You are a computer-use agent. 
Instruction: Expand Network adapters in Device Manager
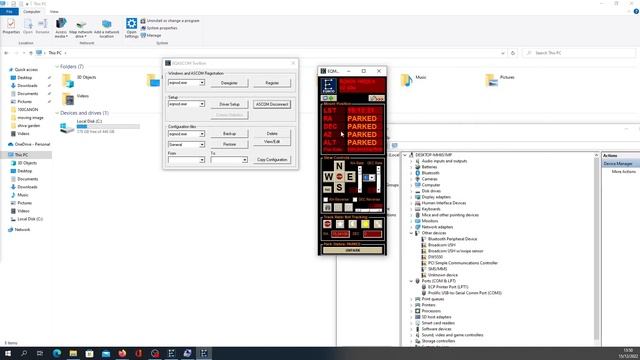click(411, 227)
